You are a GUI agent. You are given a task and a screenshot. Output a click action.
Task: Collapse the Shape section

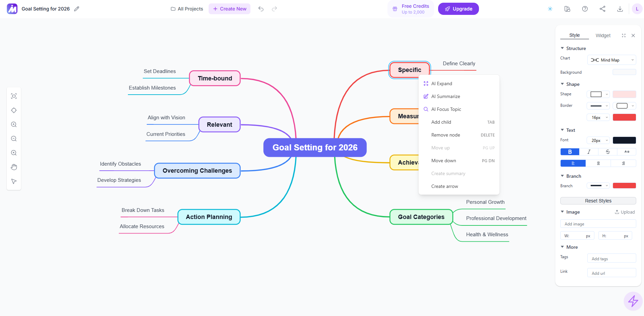(562, 84)
